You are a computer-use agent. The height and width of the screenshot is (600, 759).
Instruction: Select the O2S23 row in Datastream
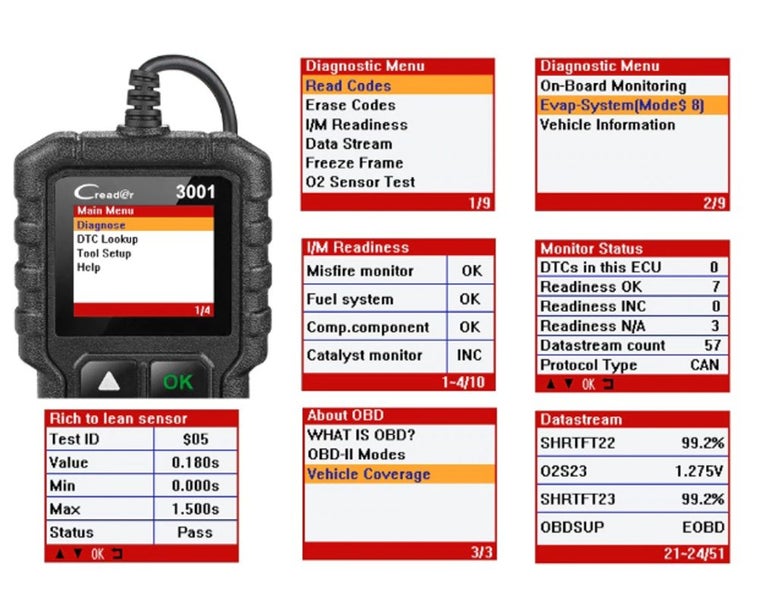click(x=632, y=470)
